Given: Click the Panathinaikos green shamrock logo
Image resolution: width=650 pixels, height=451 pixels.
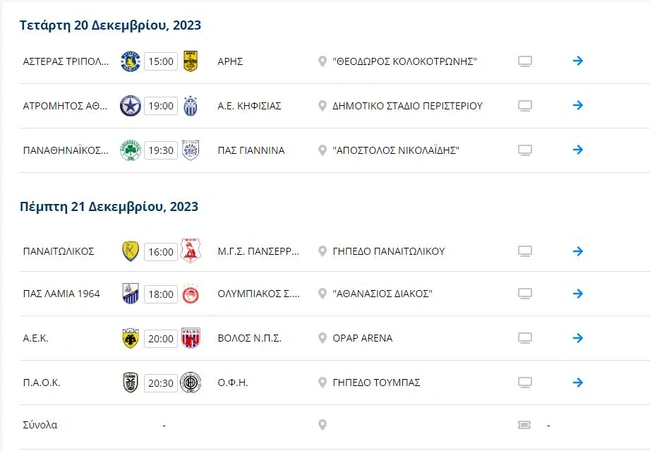Looking at the screenshot, I should [x=130, y=150].
